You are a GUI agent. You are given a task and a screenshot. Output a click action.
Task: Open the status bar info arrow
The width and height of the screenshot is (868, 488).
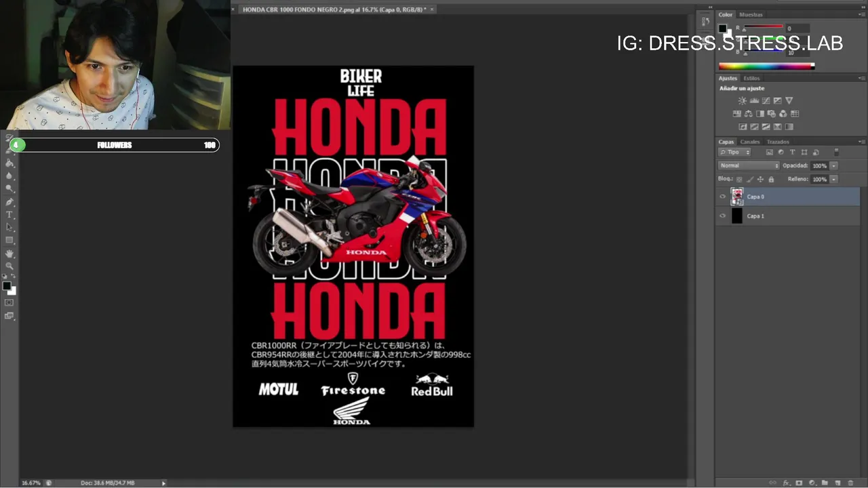(163, 483)
